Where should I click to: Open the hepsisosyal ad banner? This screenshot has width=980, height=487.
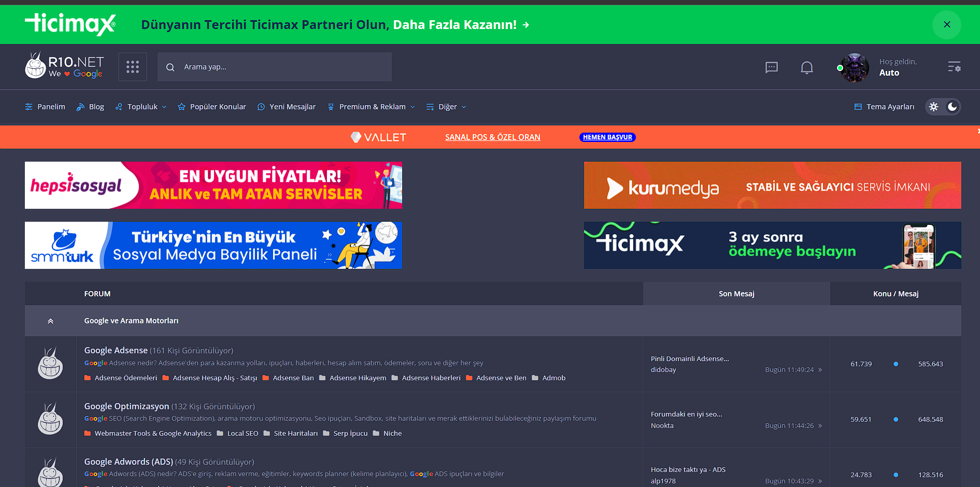tap(214, 185)
